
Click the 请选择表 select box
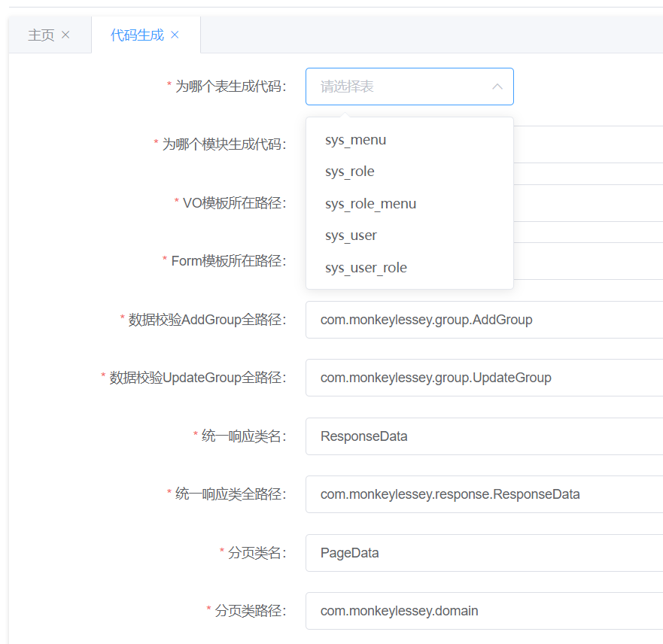pos(399,87)
